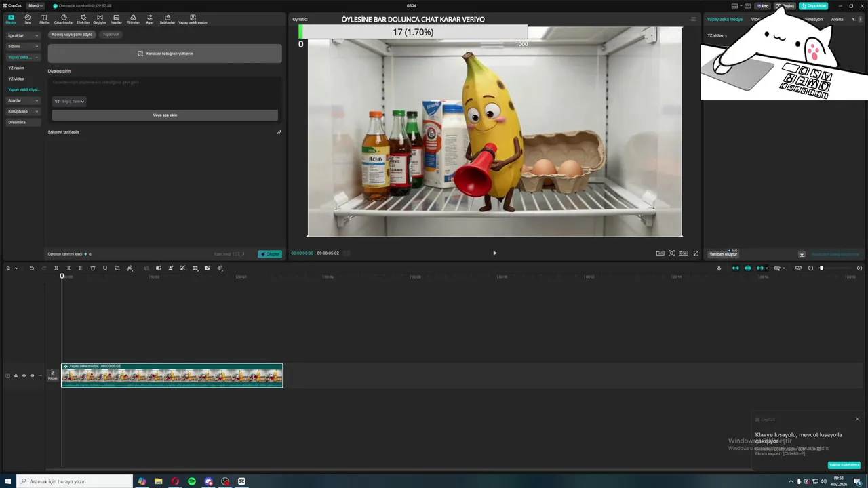868x488 pixels.
Task: Toggle preview axis icon in timeline toolbar
Action: (x=777, y=268)
